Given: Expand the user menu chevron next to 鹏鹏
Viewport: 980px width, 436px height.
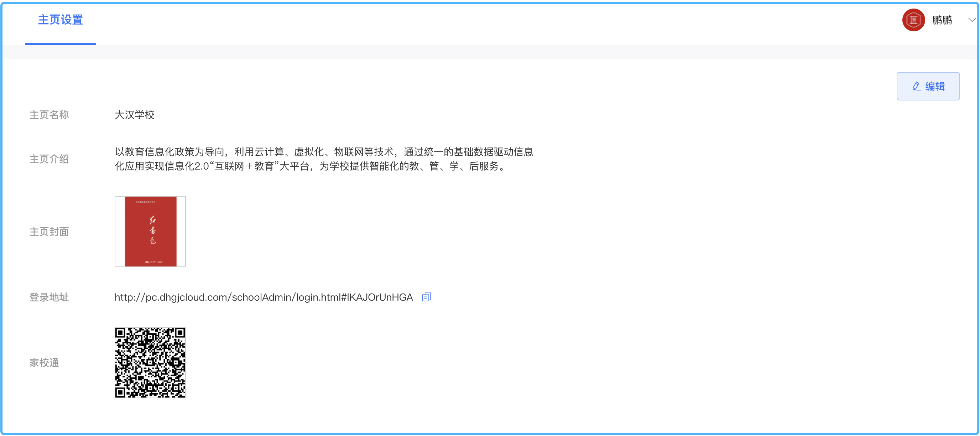Looking at the screenshot, I should click(x=973, y=20).
